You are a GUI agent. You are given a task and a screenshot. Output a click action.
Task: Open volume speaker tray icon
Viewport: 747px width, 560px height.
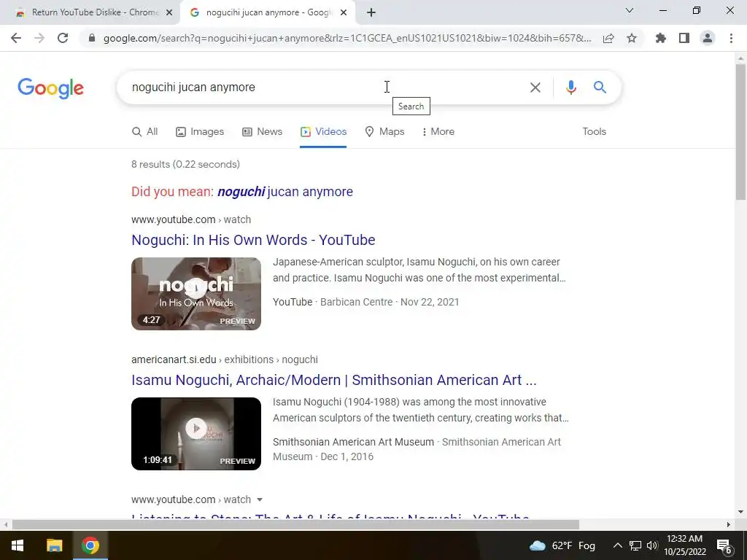pyautogui.click(x=651, y=545)
